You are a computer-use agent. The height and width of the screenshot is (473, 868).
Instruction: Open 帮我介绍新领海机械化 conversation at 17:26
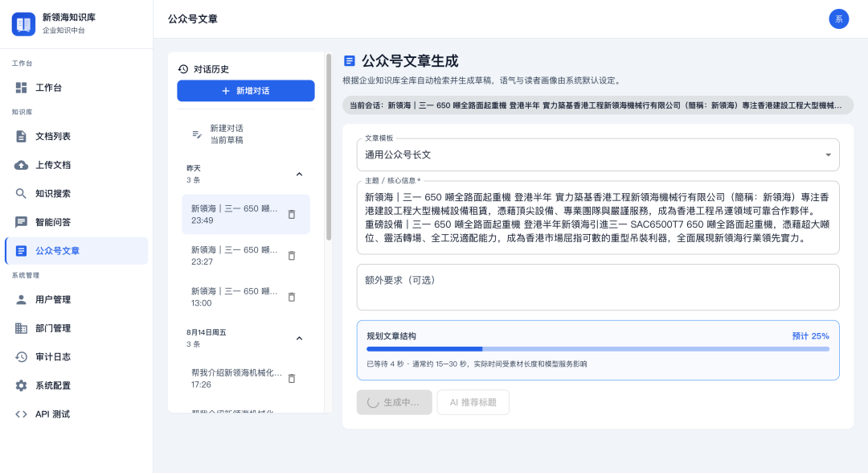click(246, 379)
